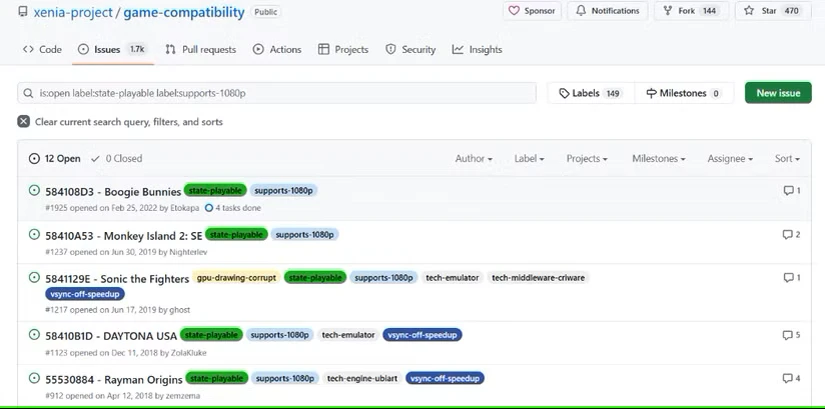Click the open-issue icon for Boogie Bunnies
The height and width of the screenshot is (409, 825).
pyautogui.click(x=34, y=190)
